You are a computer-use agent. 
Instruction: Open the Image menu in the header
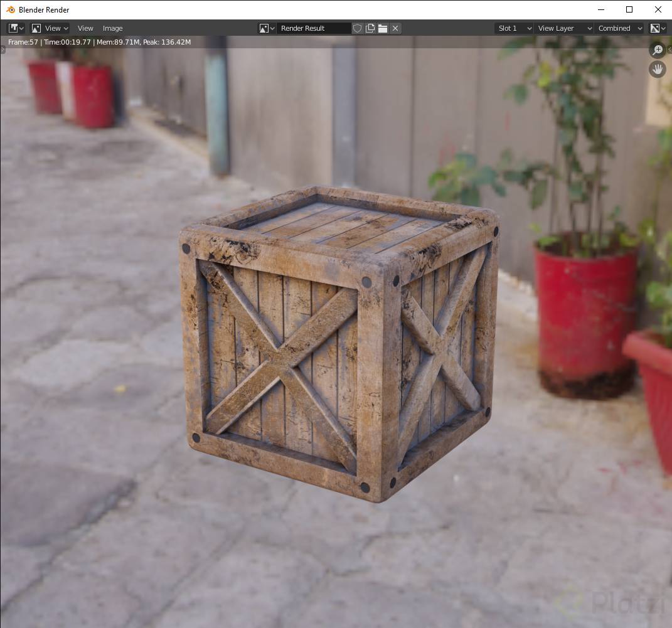112,28
